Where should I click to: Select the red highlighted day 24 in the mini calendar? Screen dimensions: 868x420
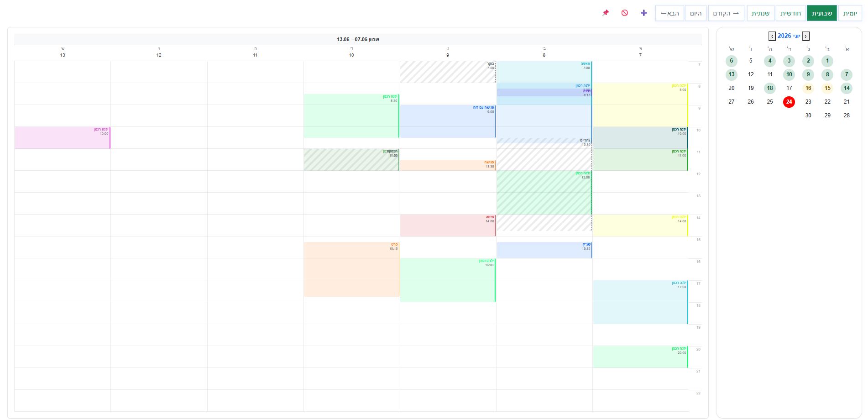(789, 102)
